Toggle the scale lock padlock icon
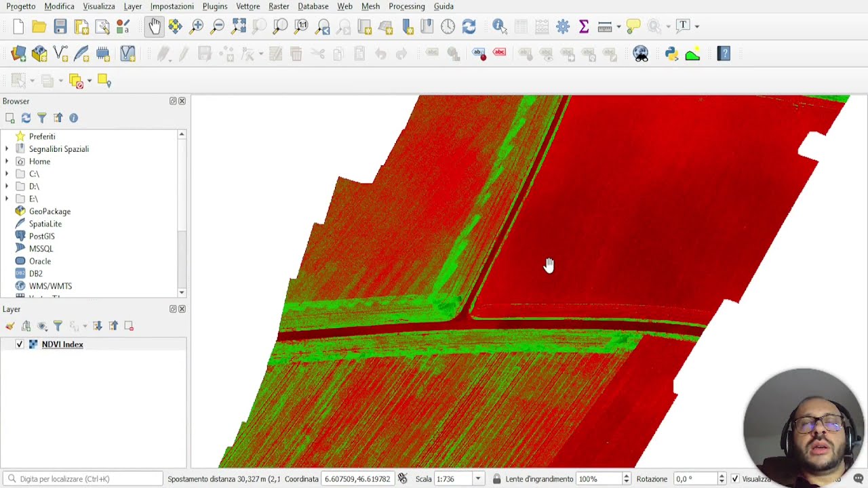The image size is (868, 488). pyautogui.click(x=496, y=479)
